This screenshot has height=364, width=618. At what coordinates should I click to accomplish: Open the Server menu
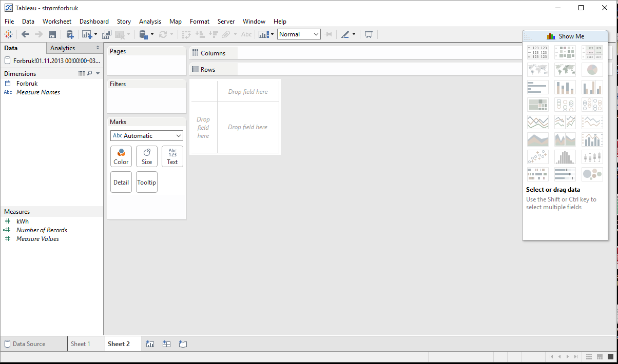[226, 22]
